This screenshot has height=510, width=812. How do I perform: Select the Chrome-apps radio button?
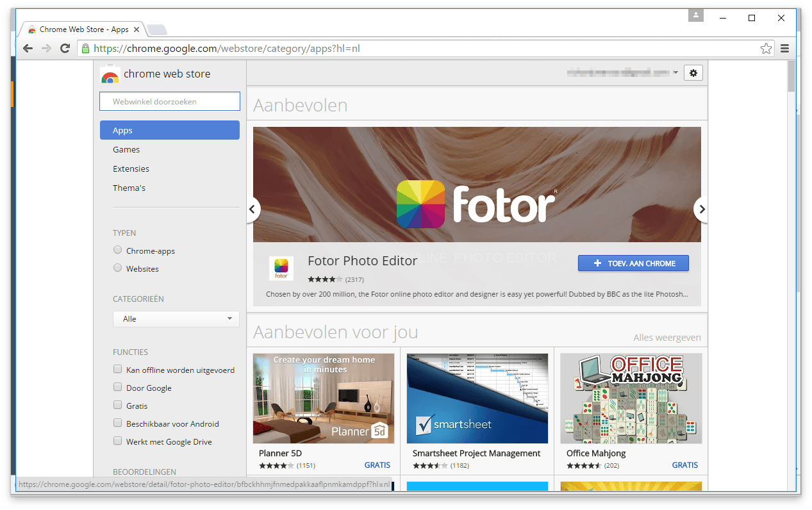click(x=117, y=250)
